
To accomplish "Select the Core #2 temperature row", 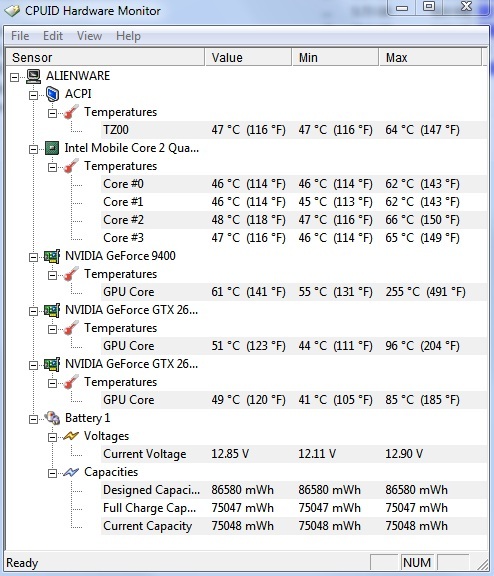I will click(x=293, y=220).
